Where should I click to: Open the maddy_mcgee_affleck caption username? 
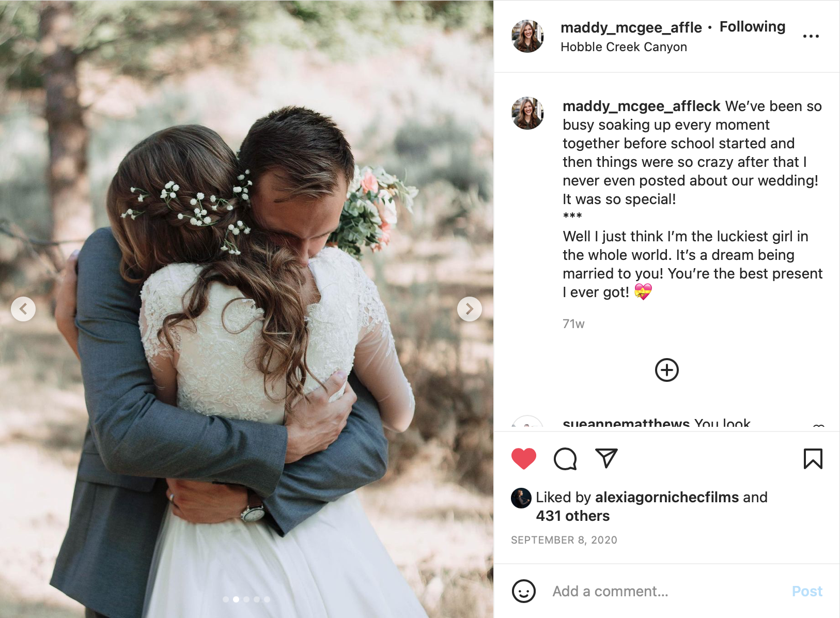tap(641, 106)
